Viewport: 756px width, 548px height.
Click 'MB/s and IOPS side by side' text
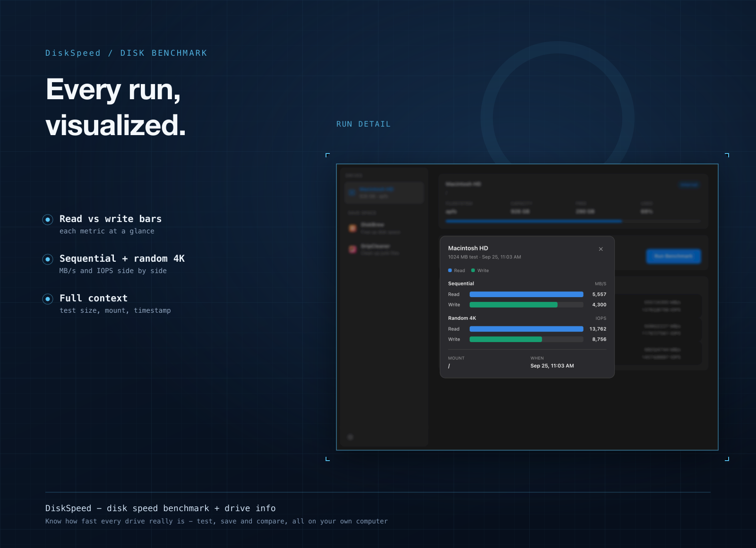[x=113, y=271]
